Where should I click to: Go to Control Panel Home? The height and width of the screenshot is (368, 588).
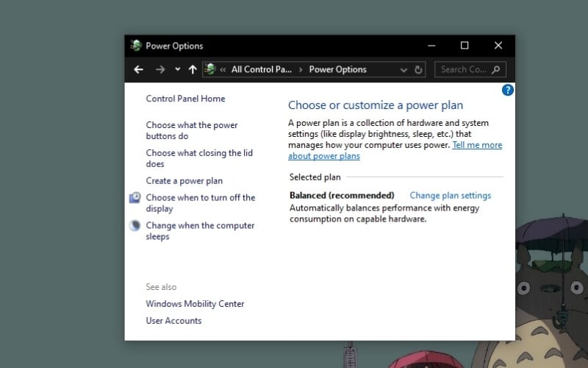tap(185, 99)
